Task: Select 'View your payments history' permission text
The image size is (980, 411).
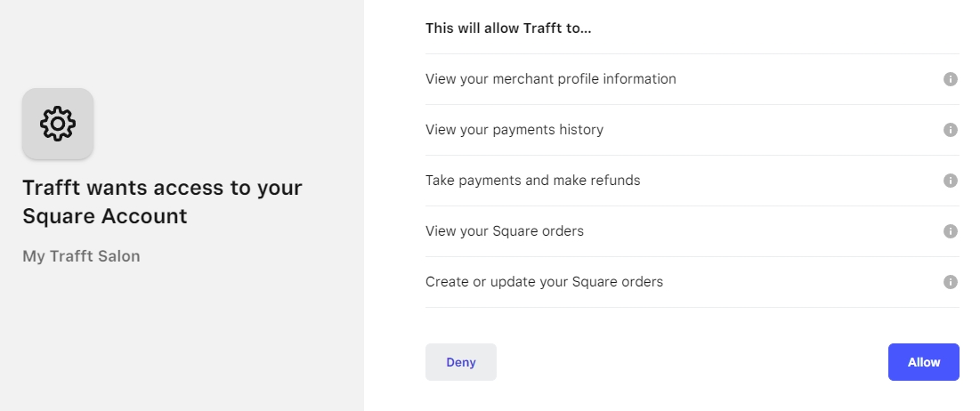Action: pos(514,130)
